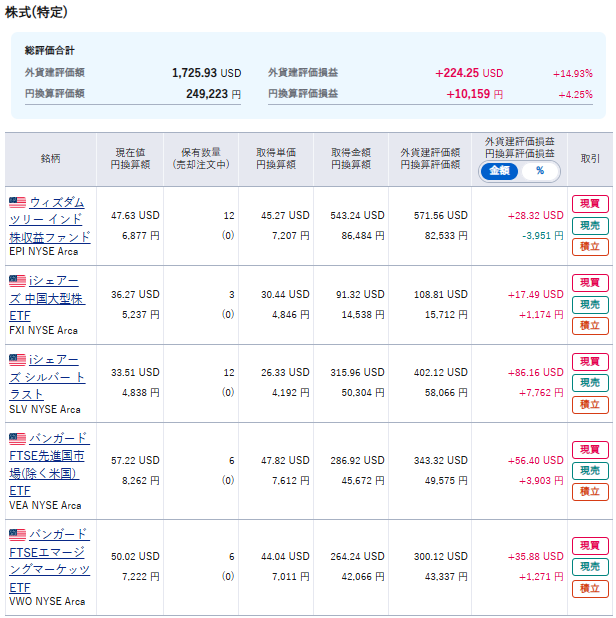
Task: Open the ウィズダムツリー インド株収益ファンド link
Action: click(x=50, y=220)
